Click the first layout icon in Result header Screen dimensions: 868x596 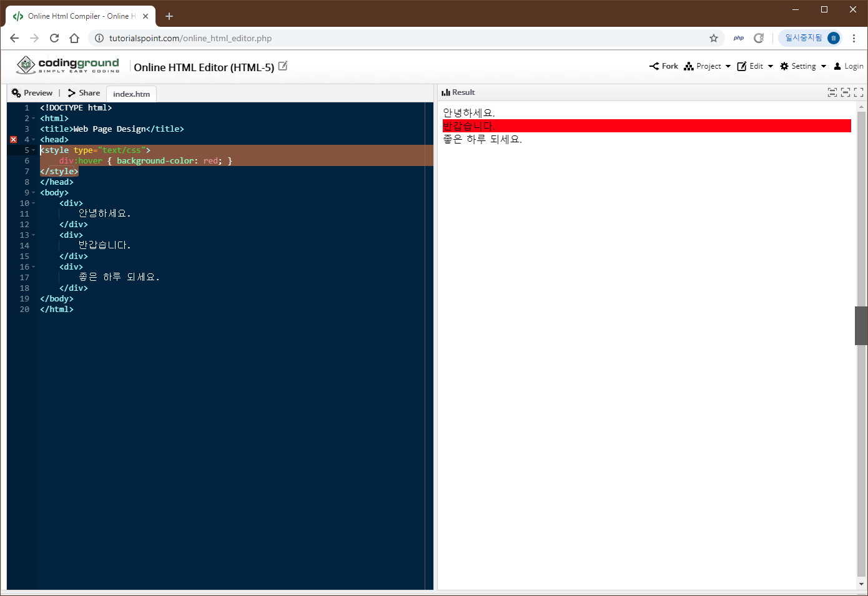tap(832, 92)
